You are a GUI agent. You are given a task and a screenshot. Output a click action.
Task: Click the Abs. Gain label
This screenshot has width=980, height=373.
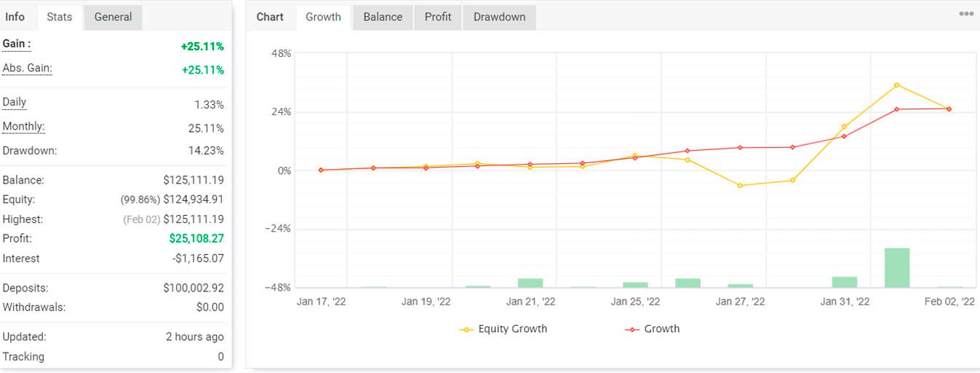click(x=27, y=68)
